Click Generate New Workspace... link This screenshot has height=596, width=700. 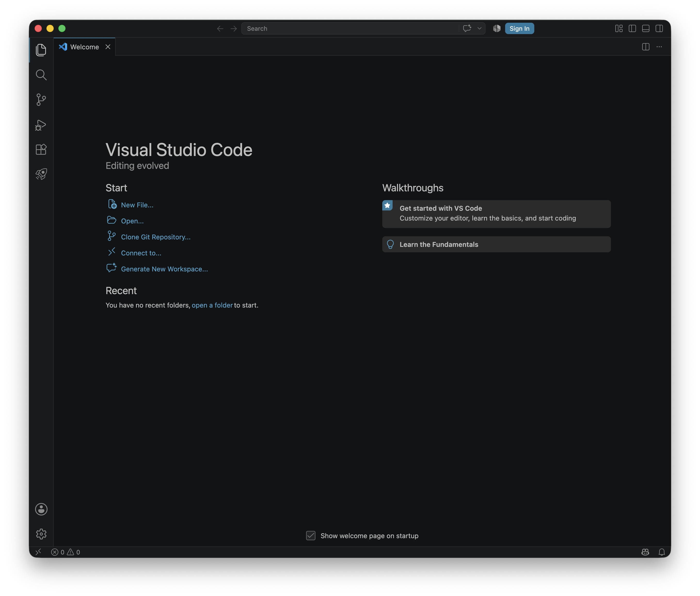(x=164, y=269)
